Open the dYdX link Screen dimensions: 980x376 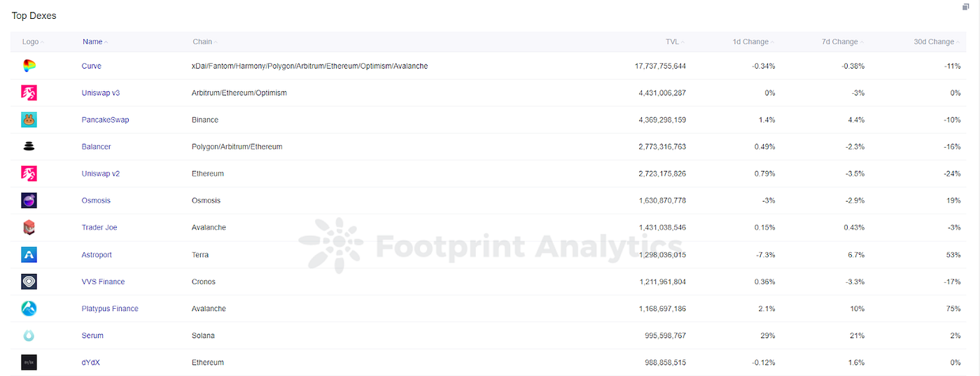point(91,363)
